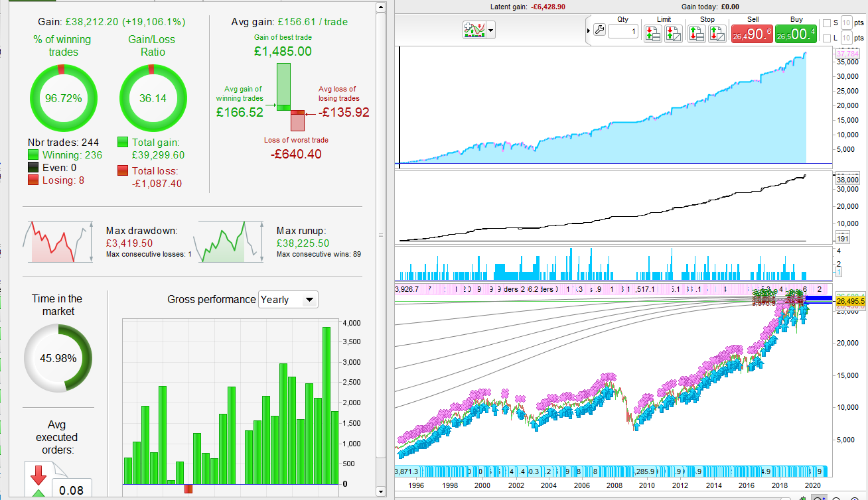
Task: Select the Stop order icon with horizontal lines
Action: point(696,34)
